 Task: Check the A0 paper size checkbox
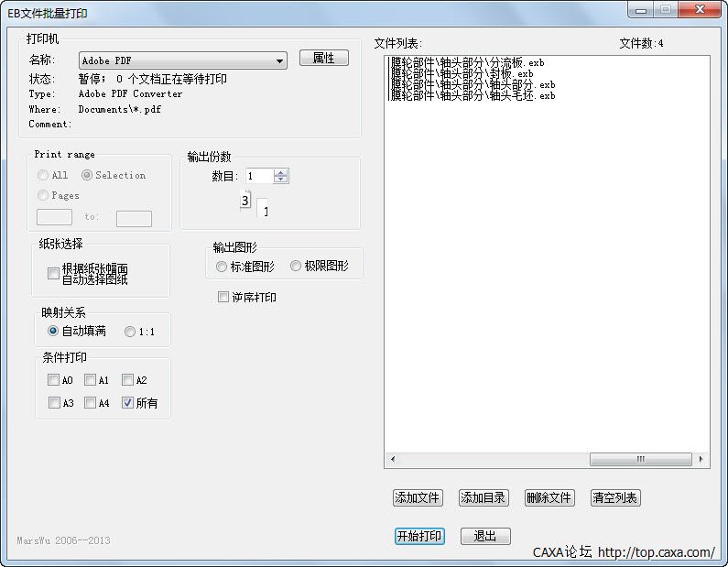coord(54,380)
